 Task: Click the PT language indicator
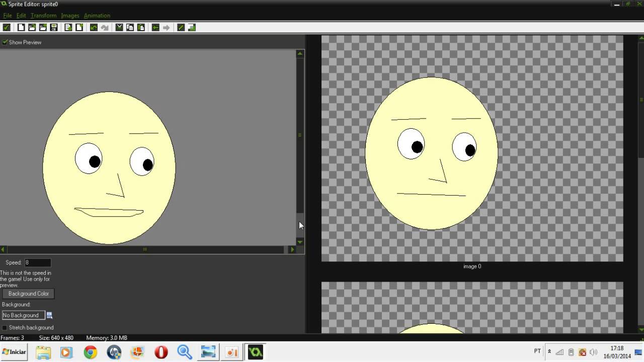[x=537, y=351]
